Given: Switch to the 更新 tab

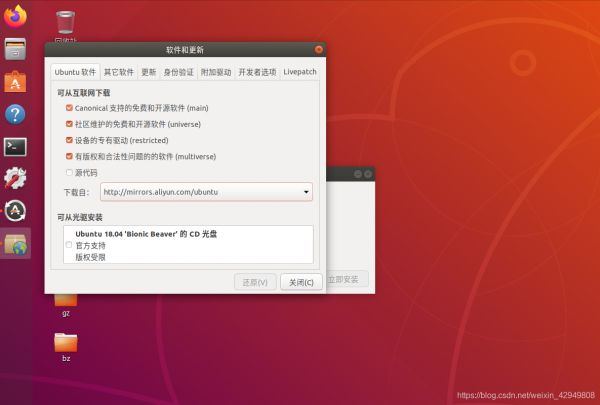Looking at the screenshot, I should coord(148,72).
